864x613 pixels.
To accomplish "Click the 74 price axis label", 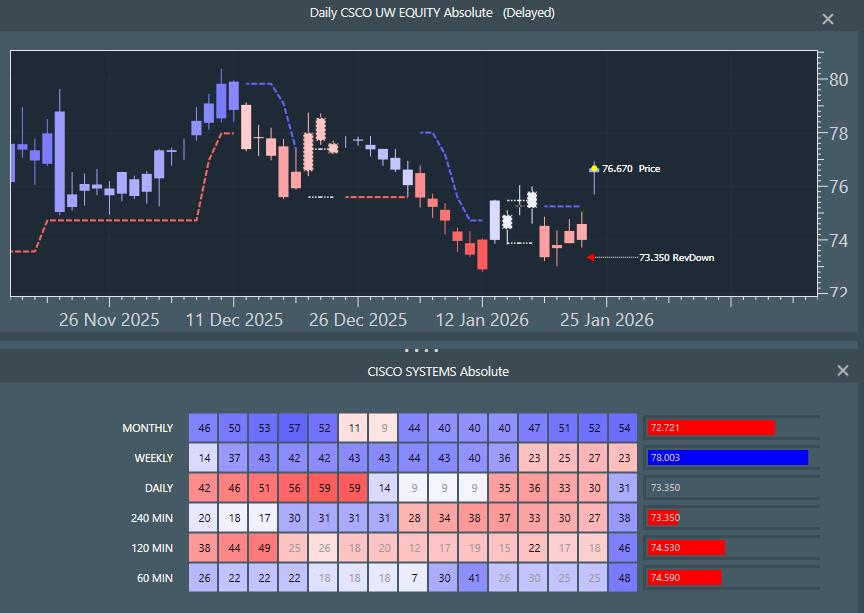I will pos(839,240).
